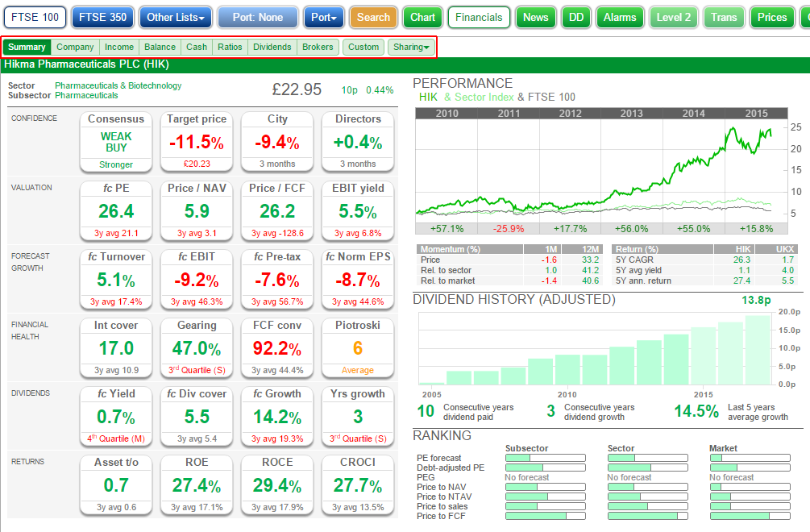Switch to the Dividends tab
810x532 pixels.
272,47
